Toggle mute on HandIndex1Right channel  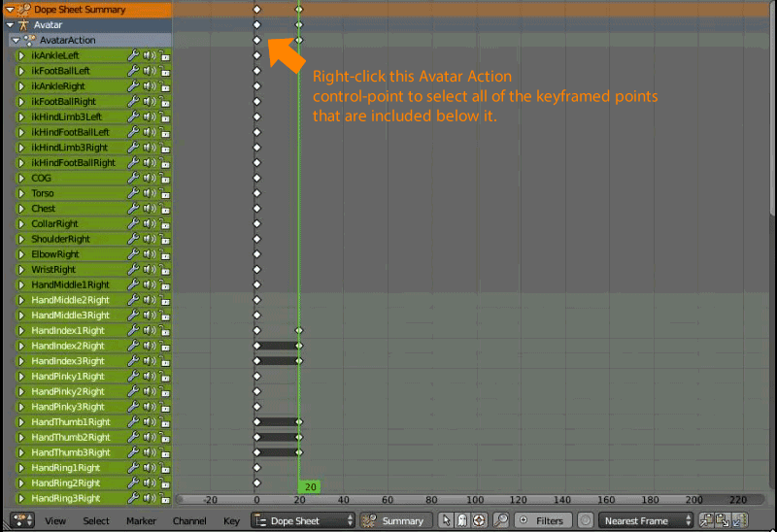[x=150, y=330]
